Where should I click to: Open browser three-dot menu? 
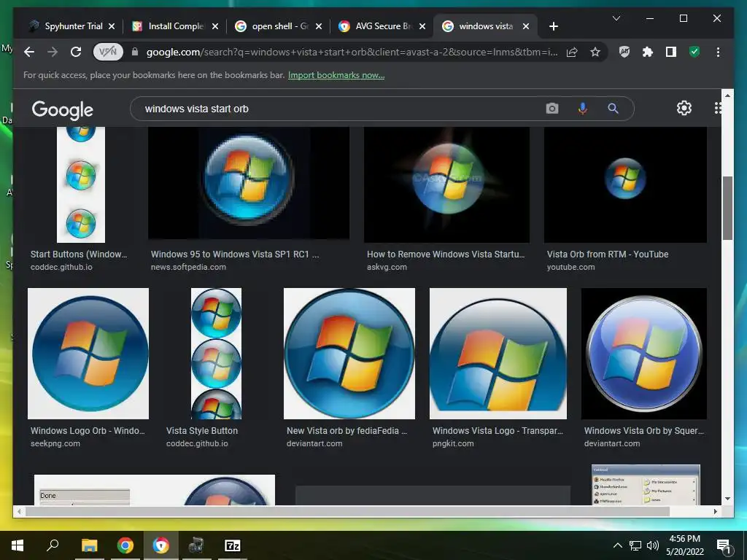click(718, 52)
